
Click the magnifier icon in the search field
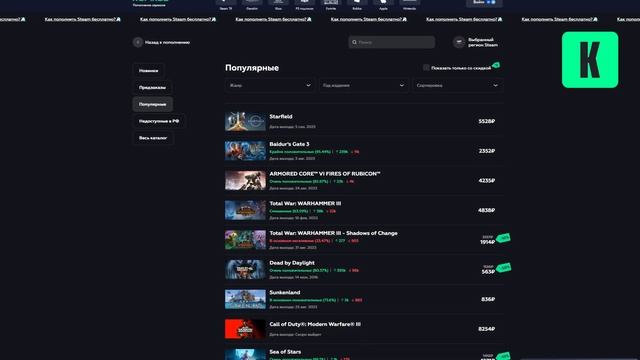pyautogui.click(x=354, y=42)
